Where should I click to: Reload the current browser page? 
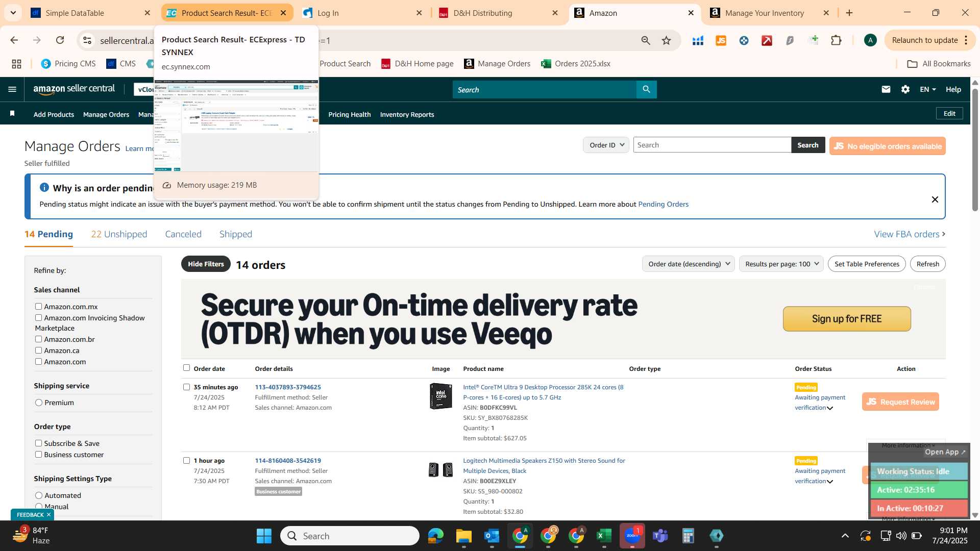(x=60, y=40)
